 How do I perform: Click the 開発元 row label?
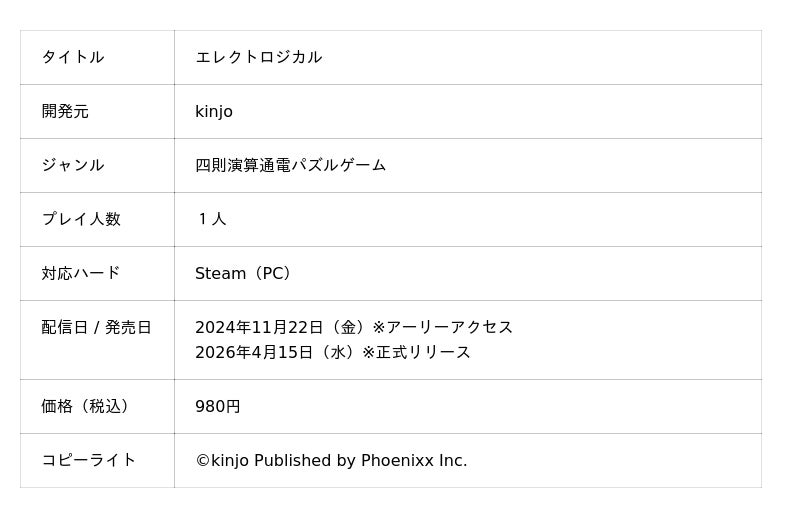pos(65,111)
